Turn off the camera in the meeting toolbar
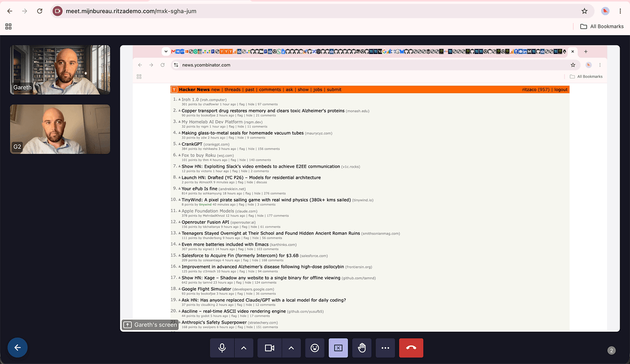Image resolution: width=630 pixels, height=364 pixels. 270,348
